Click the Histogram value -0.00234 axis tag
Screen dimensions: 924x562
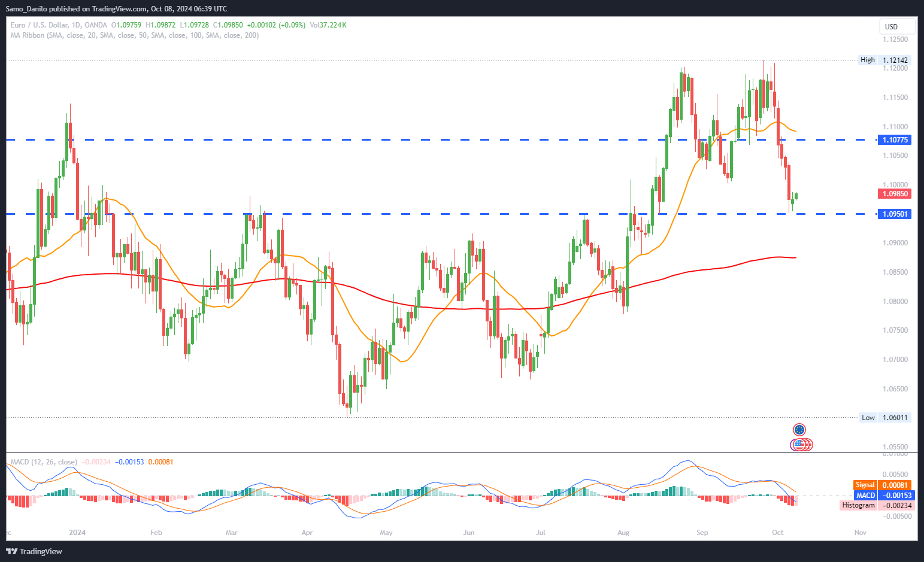pyautogui.click(x=895, y=506)
